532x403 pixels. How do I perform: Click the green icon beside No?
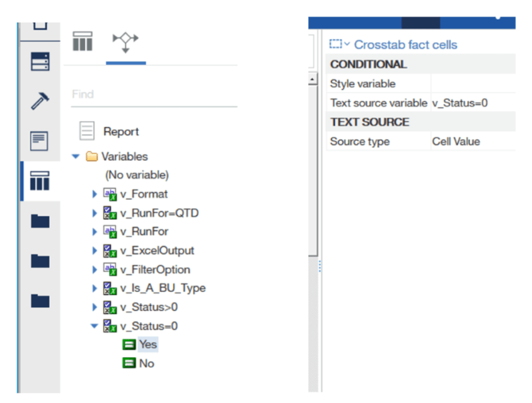[129, 363]
